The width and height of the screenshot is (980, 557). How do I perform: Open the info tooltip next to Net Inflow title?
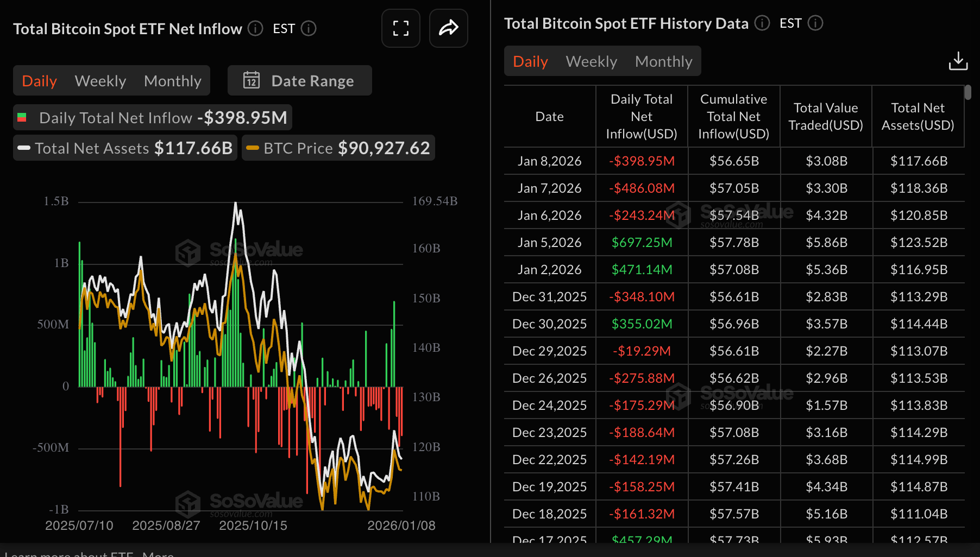[x=254, y=29]
